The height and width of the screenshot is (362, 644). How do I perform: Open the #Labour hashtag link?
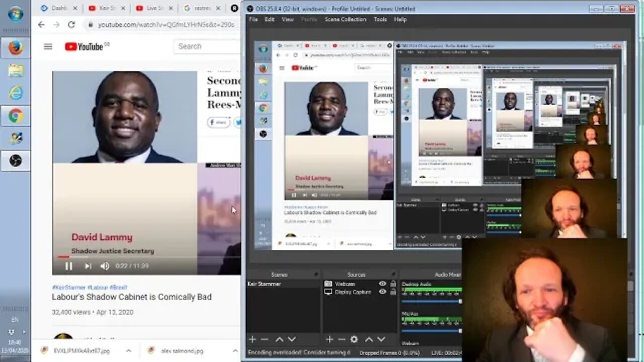[98, 287]
